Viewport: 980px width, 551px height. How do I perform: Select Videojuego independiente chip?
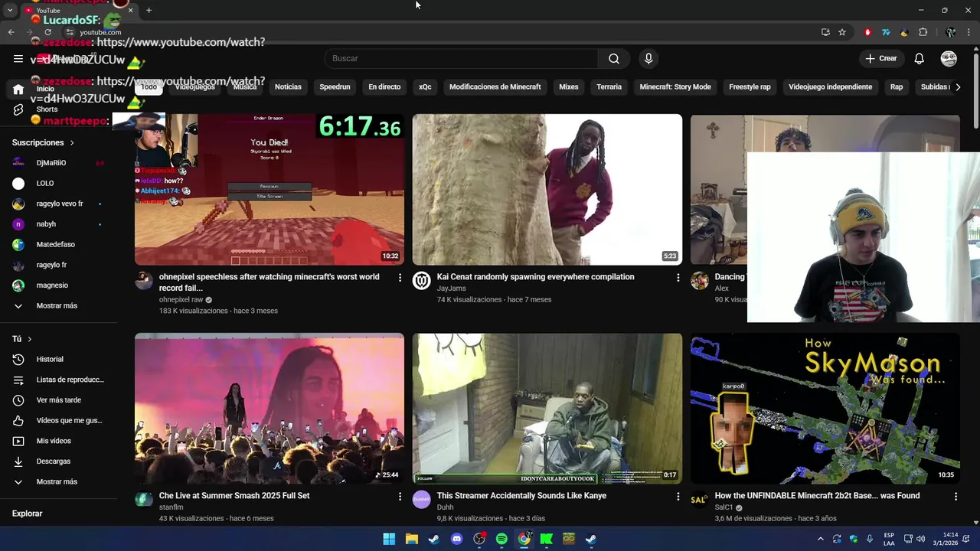click(x=830, y=86)
